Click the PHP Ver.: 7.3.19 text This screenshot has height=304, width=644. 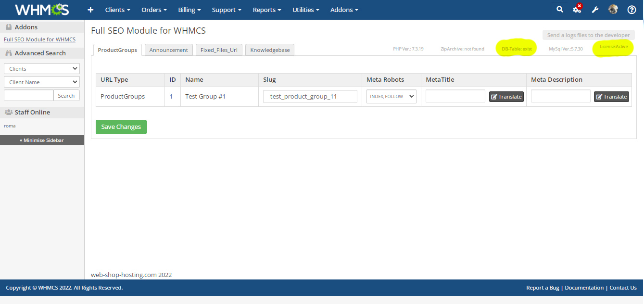tap(408, 49)
